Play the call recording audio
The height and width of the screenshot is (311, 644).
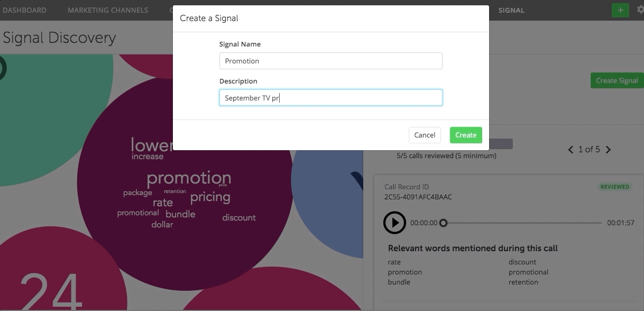point(394,223)
